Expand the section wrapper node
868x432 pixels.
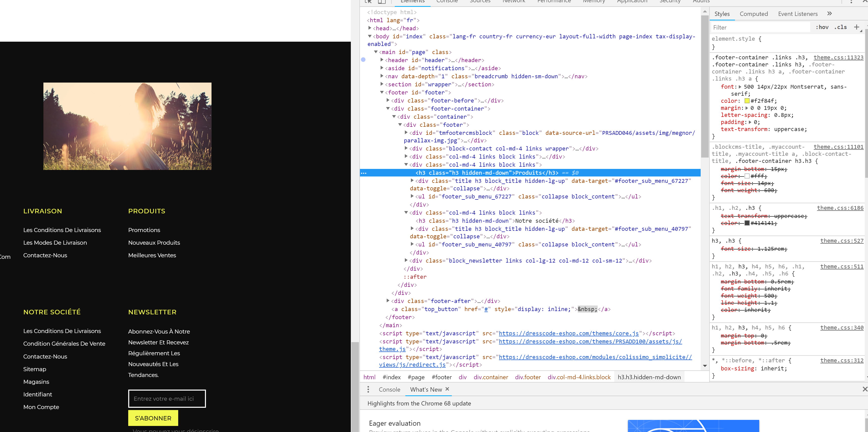(x=382, y=84)
